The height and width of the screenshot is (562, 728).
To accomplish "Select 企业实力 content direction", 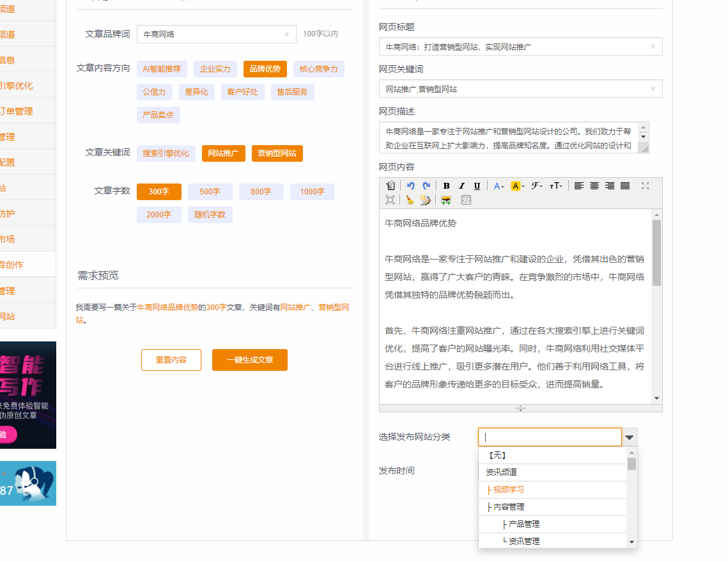I will 215,69.
